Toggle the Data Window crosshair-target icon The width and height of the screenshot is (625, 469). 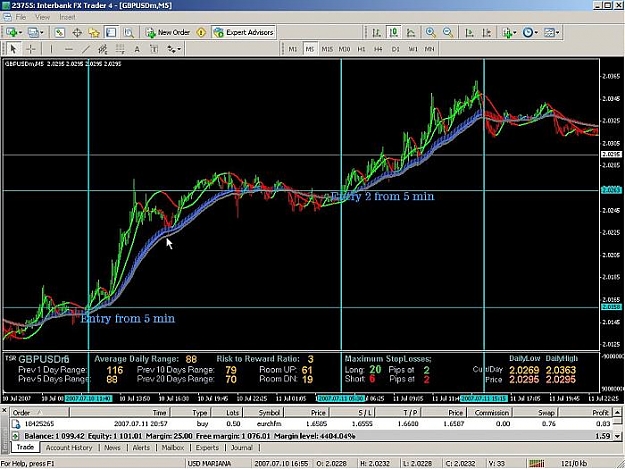[77, 33]
